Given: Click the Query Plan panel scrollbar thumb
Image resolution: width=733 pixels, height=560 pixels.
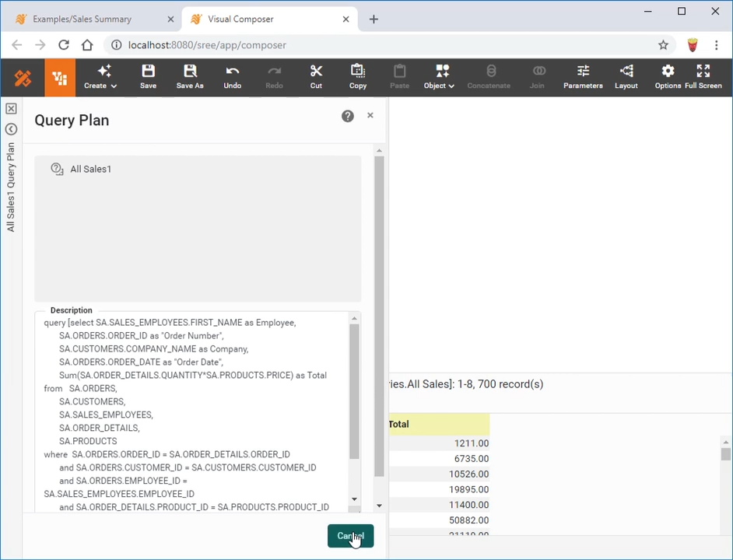Looking at the screenshot, I should [379, 316].
